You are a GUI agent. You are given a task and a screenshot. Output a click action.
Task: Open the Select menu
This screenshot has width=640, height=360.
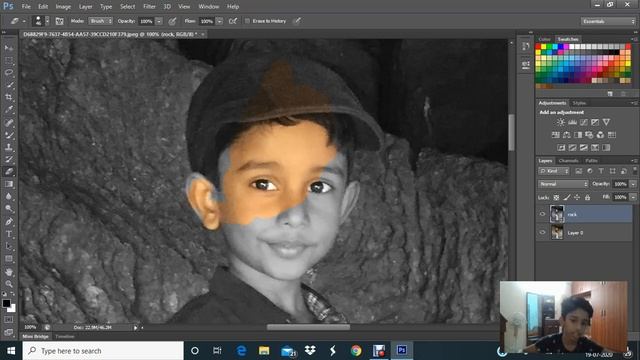click(127, 7)
